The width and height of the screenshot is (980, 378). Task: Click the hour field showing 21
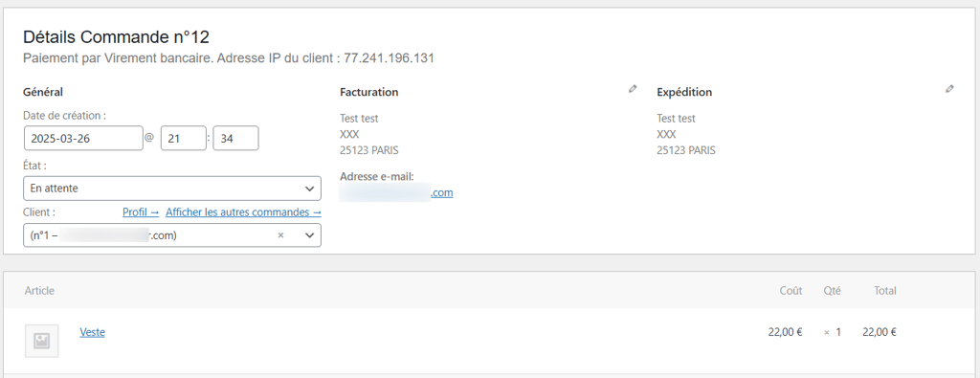coord(183,139)
